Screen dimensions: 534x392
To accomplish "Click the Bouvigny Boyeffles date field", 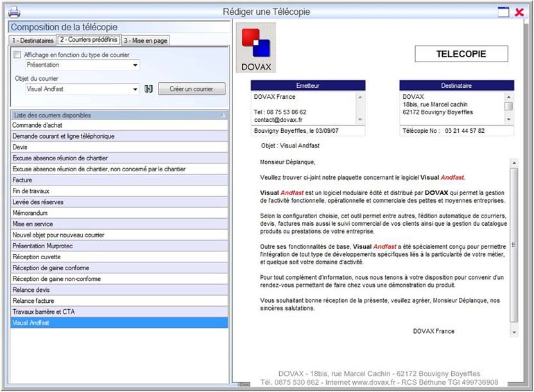I will pyautogui.click(x=308, y=131).
